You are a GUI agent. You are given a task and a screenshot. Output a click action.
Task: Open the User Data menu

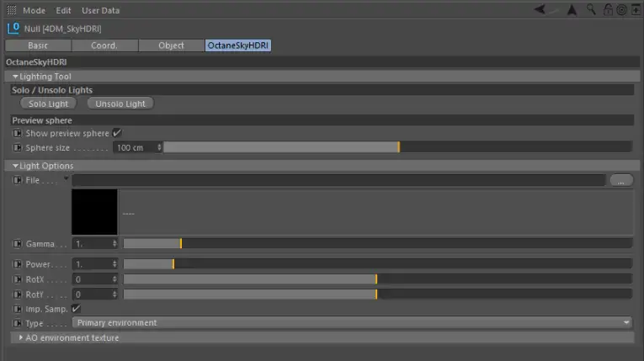101,10
